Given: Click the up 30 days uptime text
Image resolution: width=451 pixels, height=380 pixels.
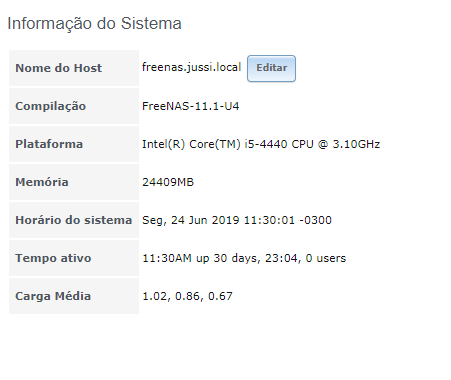Looking at the screenshot, I should (226, 258).
